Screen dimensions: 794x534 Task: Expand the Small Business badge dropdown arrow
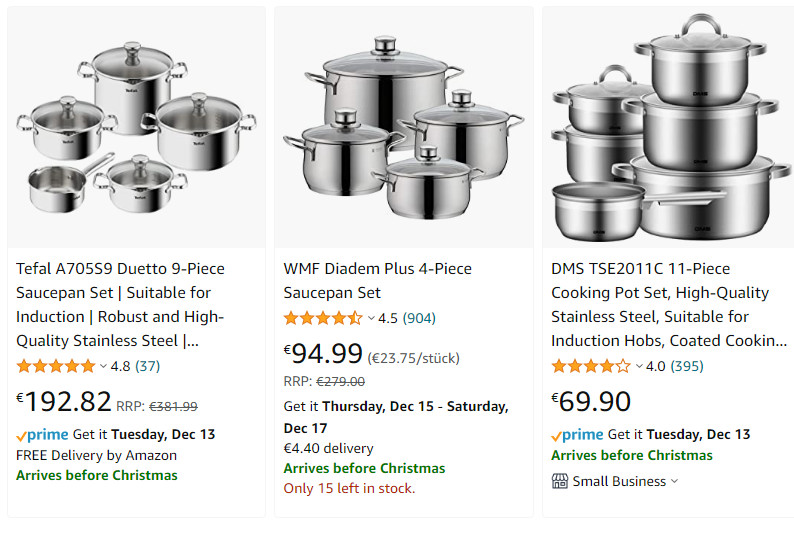[675, 481]
